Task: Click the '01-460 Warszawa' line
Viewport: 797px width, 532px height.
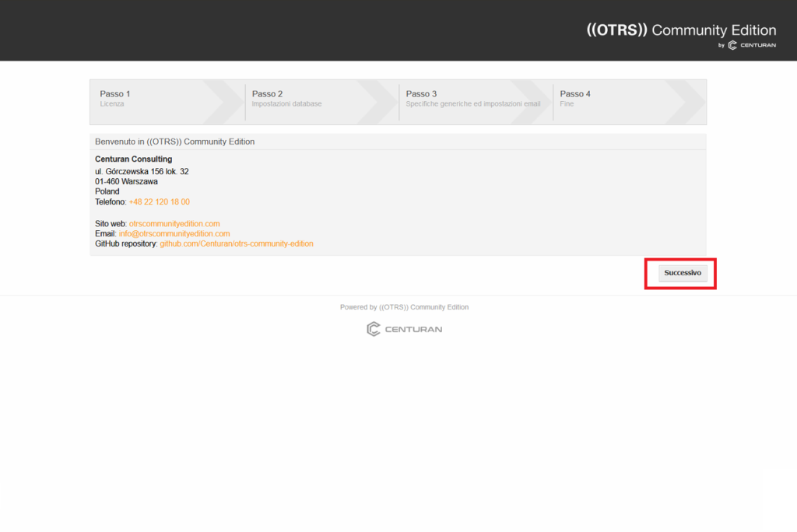Action: tap(126, 181)
